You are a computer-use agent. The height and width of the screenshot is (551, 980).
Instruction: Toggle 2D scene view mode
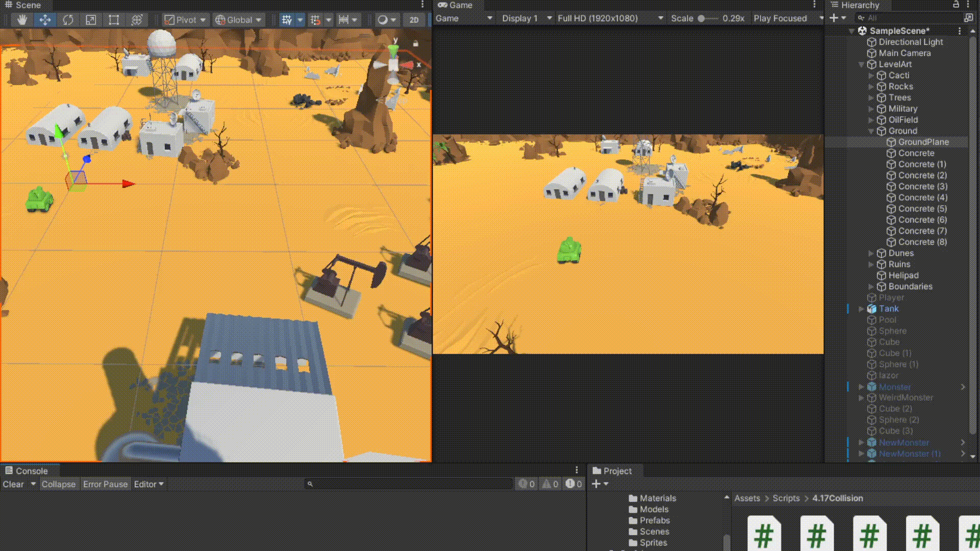(414, 20)
